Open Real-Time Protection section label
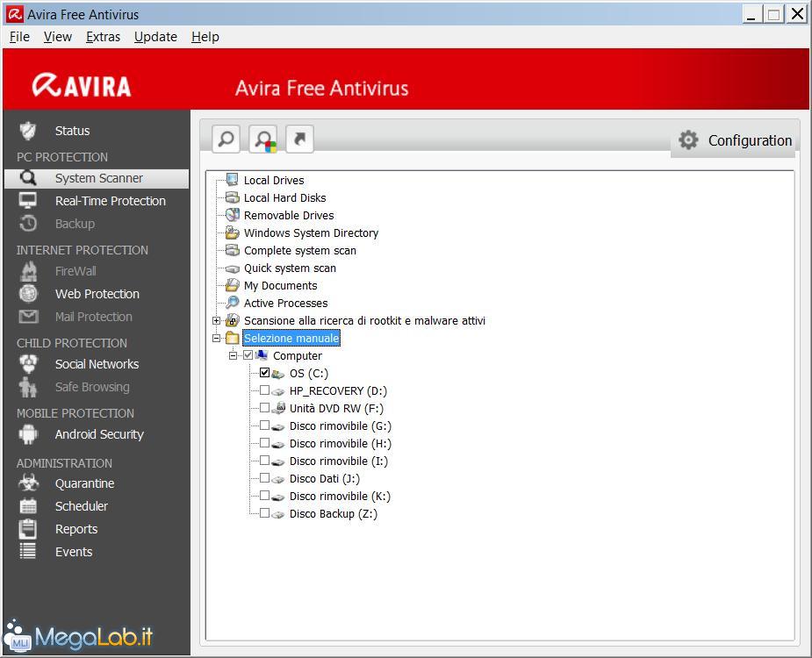This screenshot has height=658, width=812. 111,201
